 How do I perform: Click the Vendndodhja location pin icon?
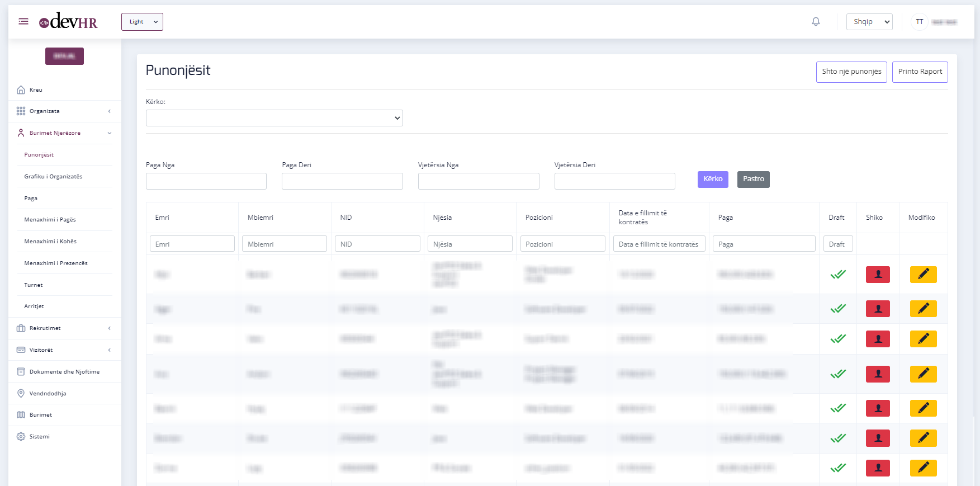pos(21,394)
